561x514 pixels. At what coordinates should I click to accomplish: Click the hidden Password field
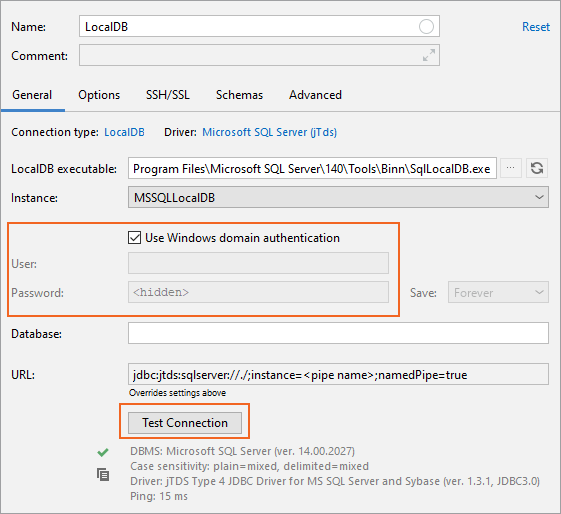click(x=258, y=292)
